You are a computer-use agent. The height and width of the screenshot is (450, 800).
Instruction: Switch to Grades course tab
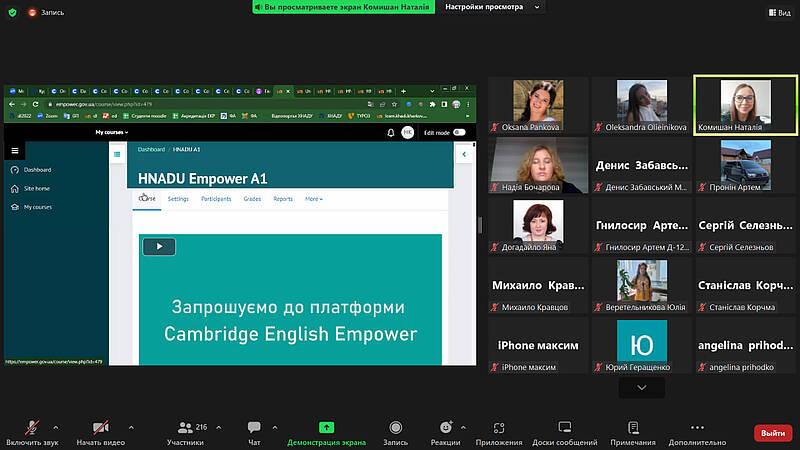click(x=252, y=199)
